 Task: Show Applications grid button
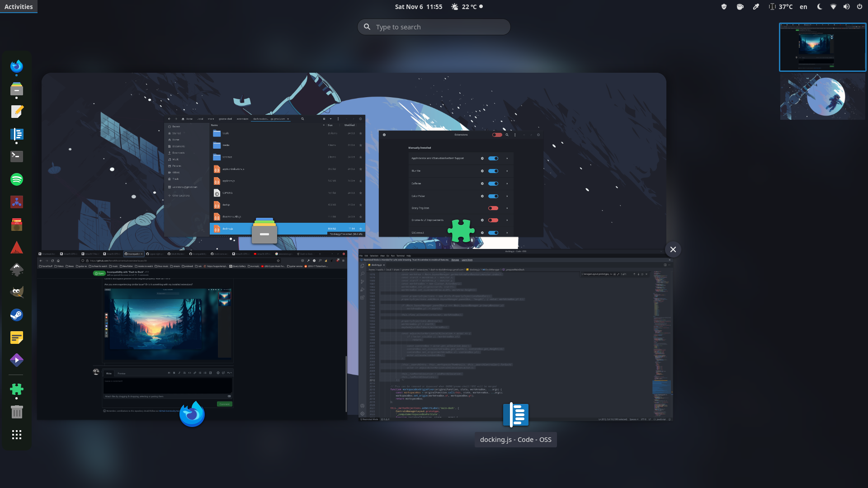pos(17,435)
